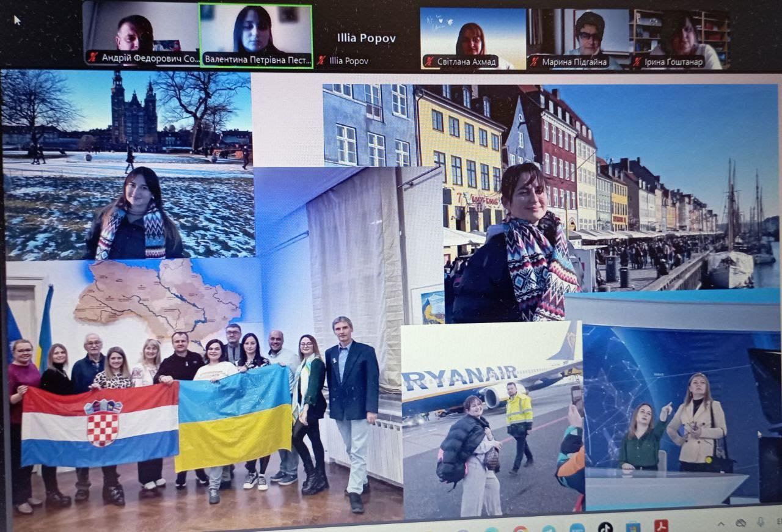Click muted mic icon beside Illia Popov label
The width and height of the screenshot is (782, 532).
tap(321, 60)
